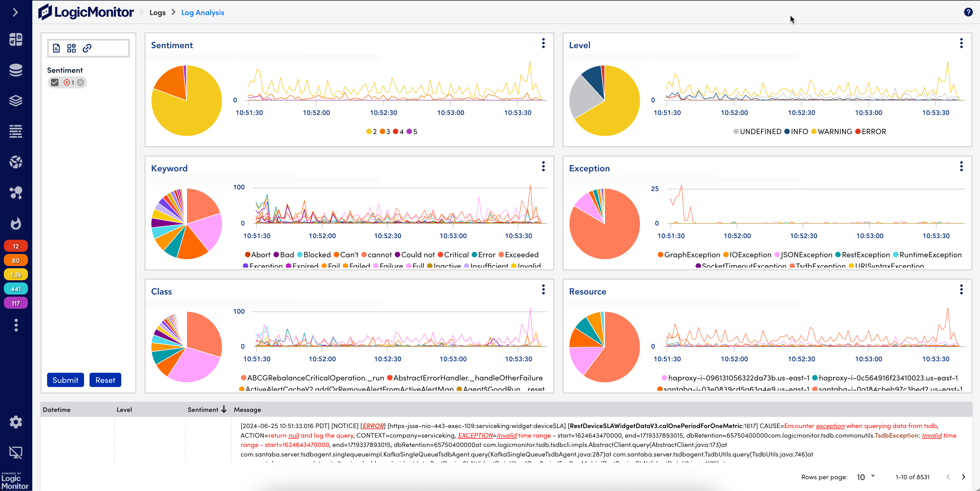Open the Websites globe icon in the sidebar
This screenshot has width=980, height=491.
pyautogui.click(x=16, y=162)
